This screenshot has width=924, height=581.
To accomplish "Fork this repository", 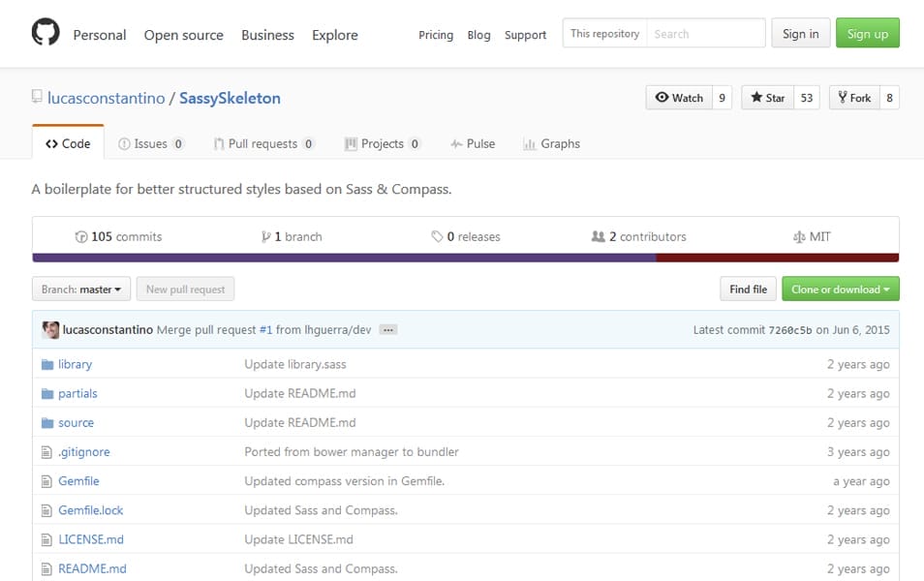I will click(851, 97).
